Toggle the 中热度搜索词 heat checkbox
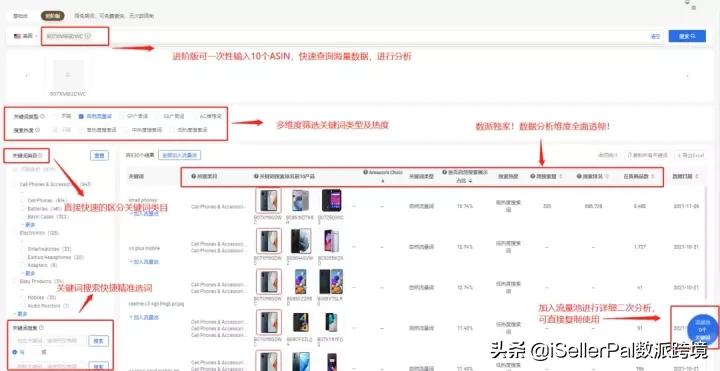Image resolution: width=720 pixels, height=371 pixels. click(125, 130)
